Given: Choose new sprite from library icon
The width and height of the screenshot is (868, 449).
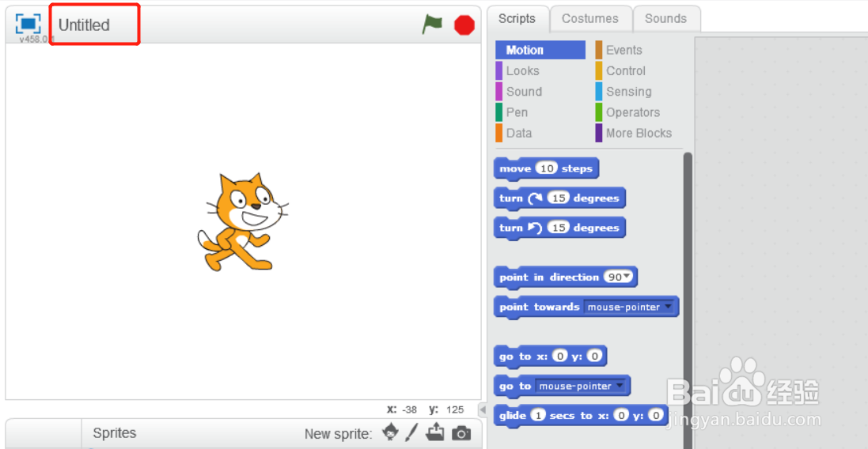Looking at the screenshot, I should [x=390, y=432].
